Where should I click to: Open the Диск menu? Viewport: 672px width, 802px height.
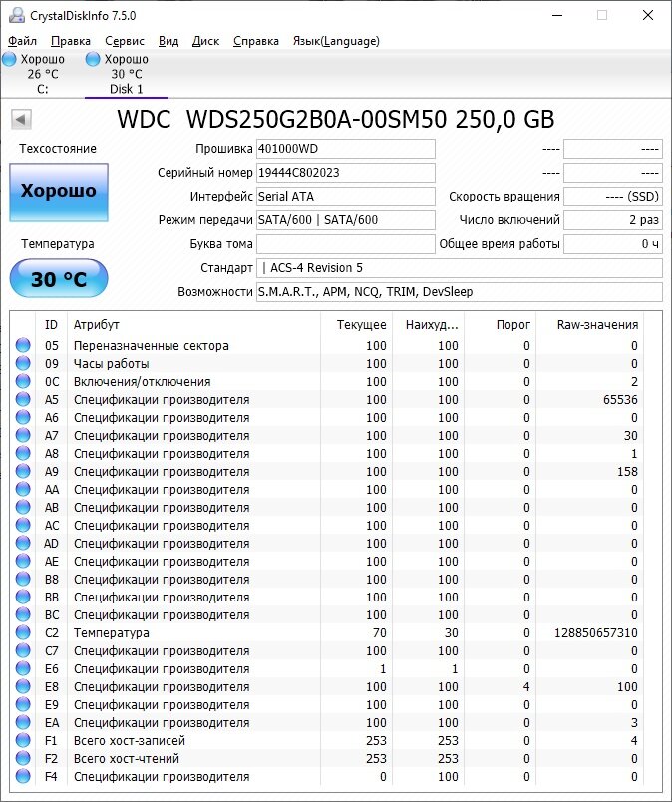tap(205, 41)
